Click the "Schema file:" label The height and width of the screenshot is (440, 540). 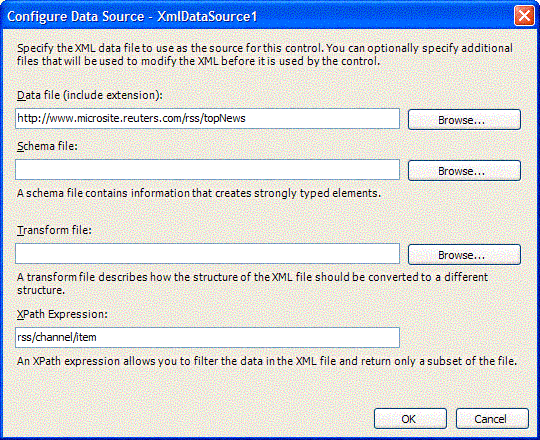click(x=48, y=146)
